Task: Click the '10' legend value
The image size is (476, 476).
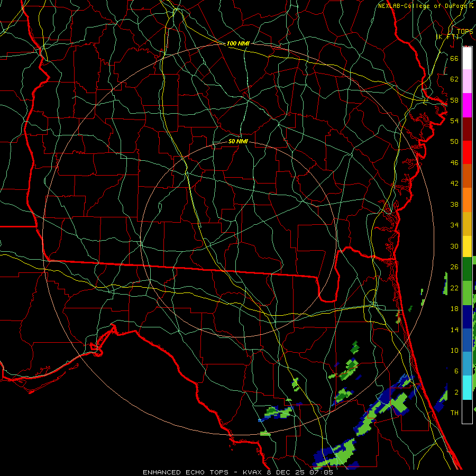Action: coord(454,350)
